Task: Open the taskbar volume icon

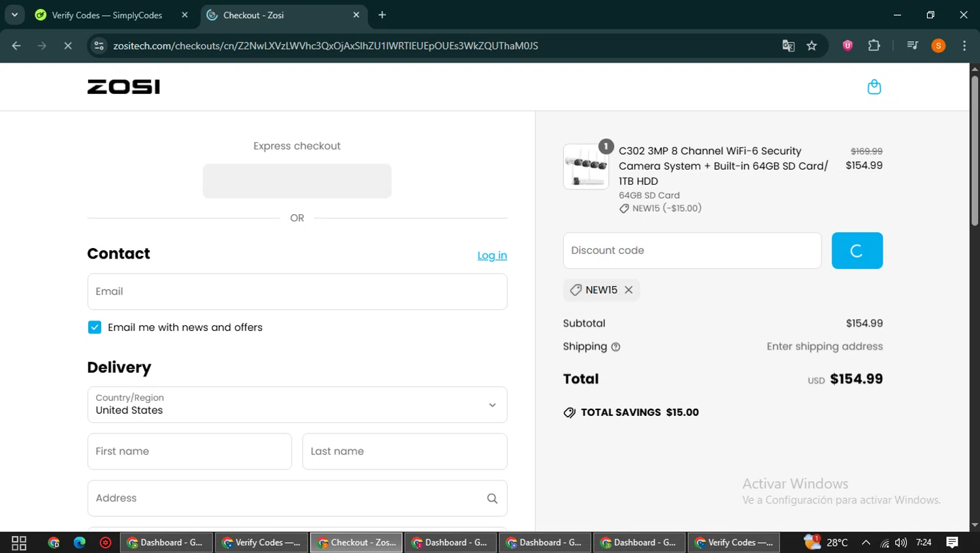Action: tap(901, 543)
